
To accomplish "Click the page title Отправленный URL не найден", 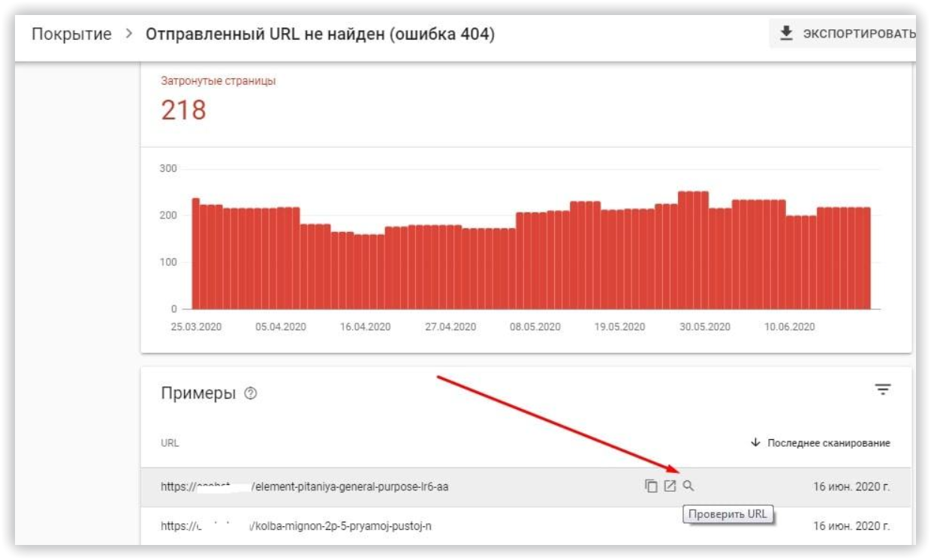I will tap(320, 35).
